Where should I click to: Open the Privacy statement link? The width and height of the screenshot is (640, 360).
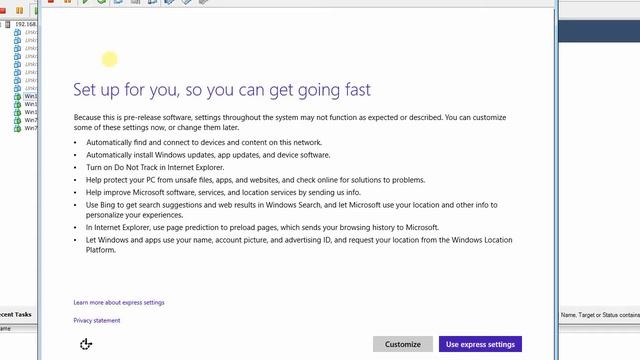click(x=97, y=320)
